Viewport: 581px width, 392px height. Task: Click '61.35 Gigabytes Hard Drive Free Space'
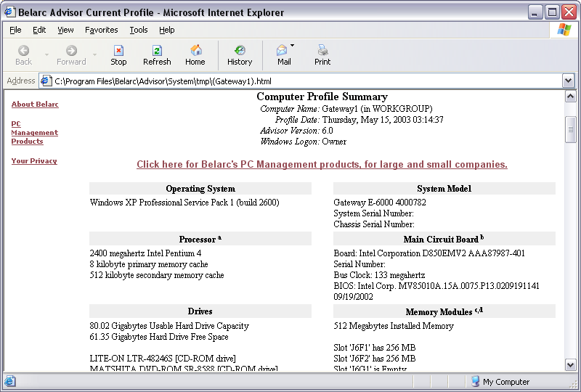[159, 336]
